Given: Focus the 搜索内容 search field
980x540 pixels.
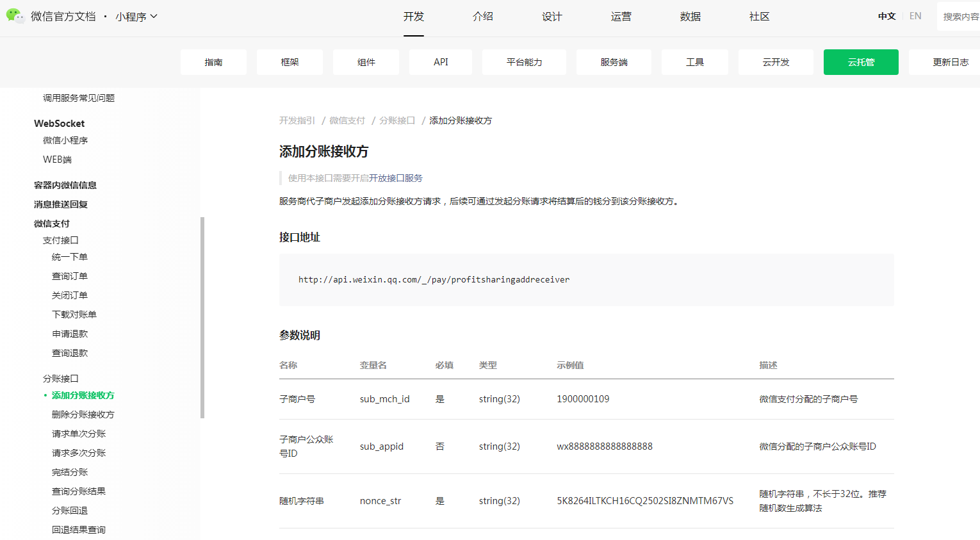Looking at the screenshot, I should 958,17.
